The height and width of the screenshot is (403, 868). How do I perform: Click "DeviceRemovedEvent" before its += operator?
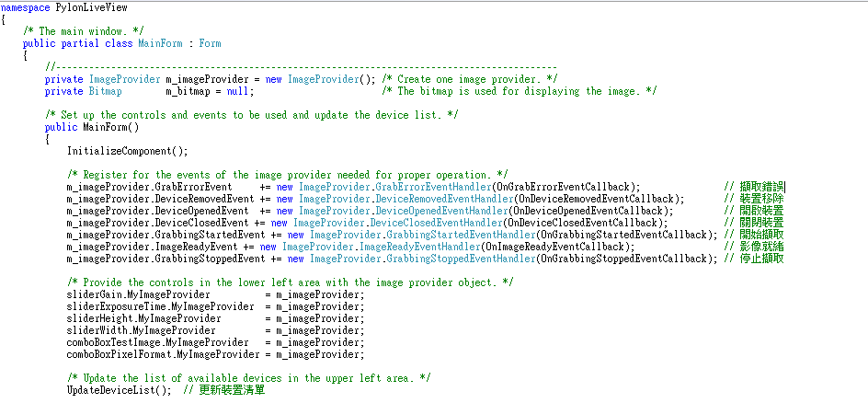click(x=204, y=199)
